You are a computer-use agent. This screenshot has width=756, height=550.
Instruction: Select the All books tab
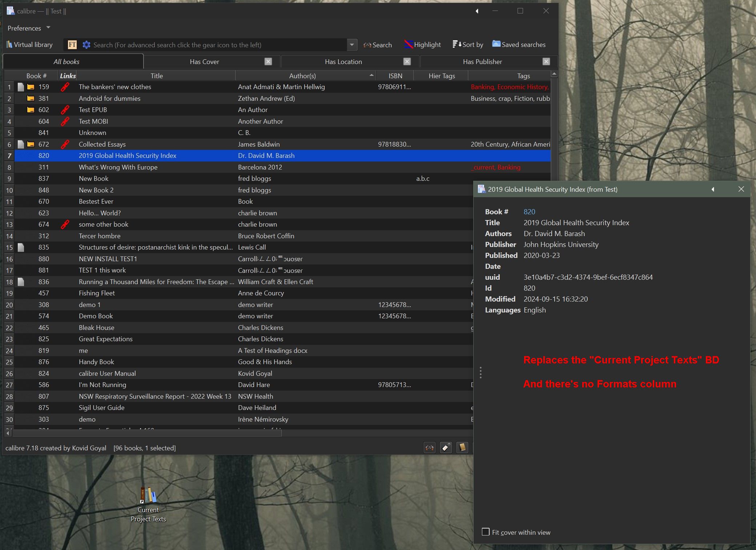click(x=67, y=62)
